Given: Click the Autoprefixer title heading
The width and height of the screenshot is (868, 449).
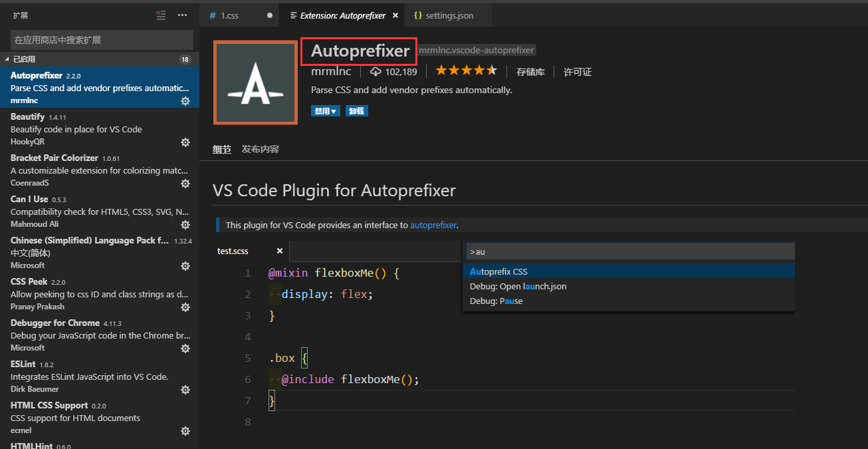Looking at the screenshot, I should (x=360, y=51).
